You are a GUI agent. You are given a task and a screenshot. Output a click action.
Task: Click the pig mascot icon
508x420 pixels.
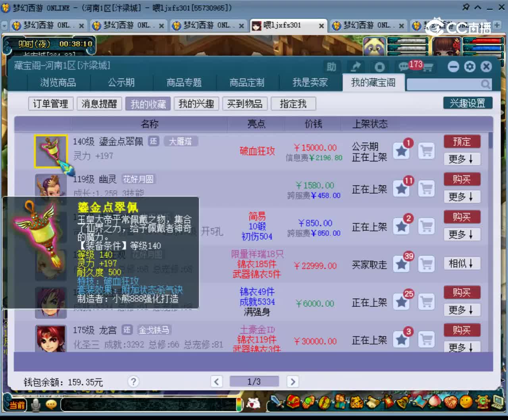[253, 403]
